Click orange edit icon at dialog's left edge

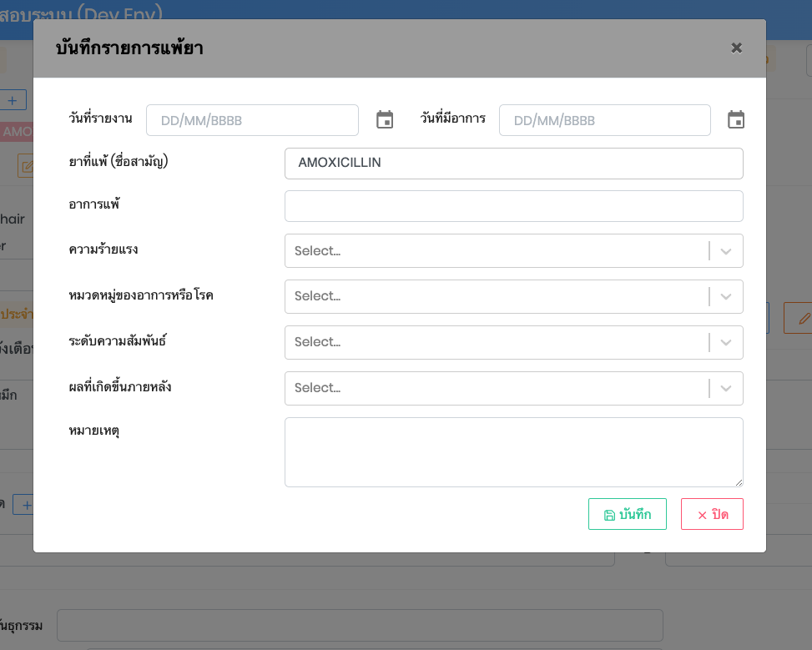tap(26, 166)
